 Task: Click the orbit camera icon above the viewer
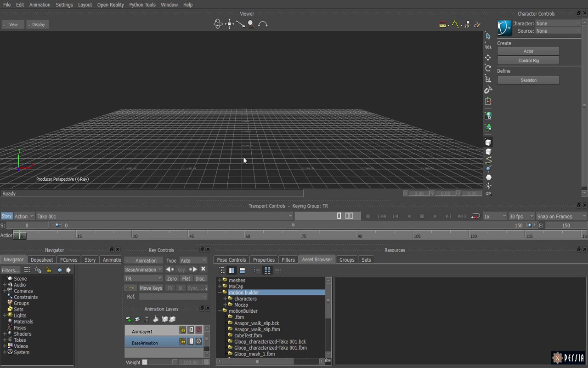coord(218,23)
